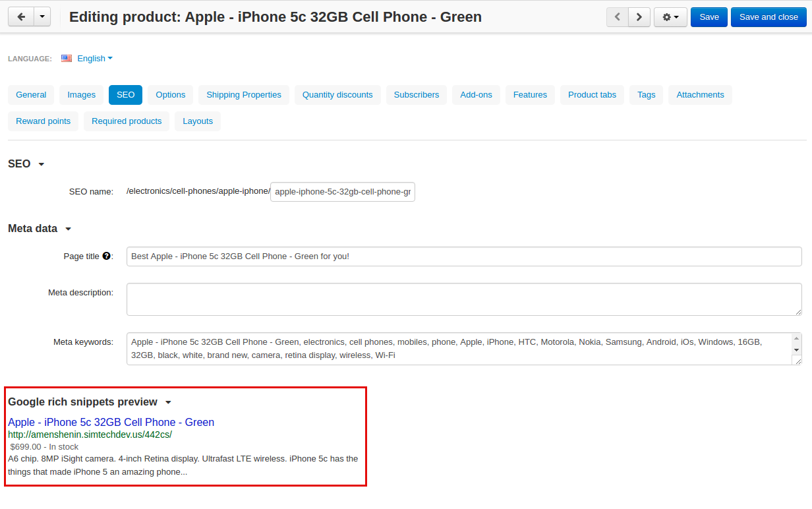Collapse the Meta data section

click(x=40, y=229)
